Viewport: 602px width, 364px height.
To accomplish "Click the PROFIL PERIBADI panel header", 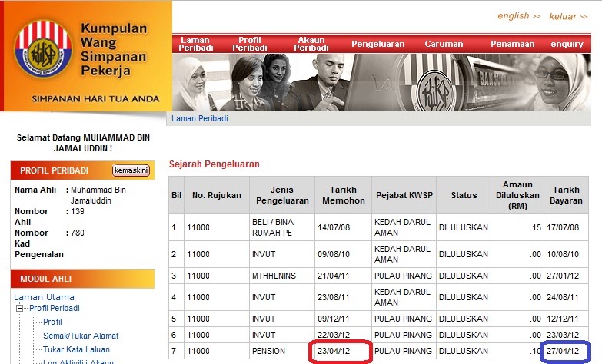I will pyautogui.click(x=82, y=170).
